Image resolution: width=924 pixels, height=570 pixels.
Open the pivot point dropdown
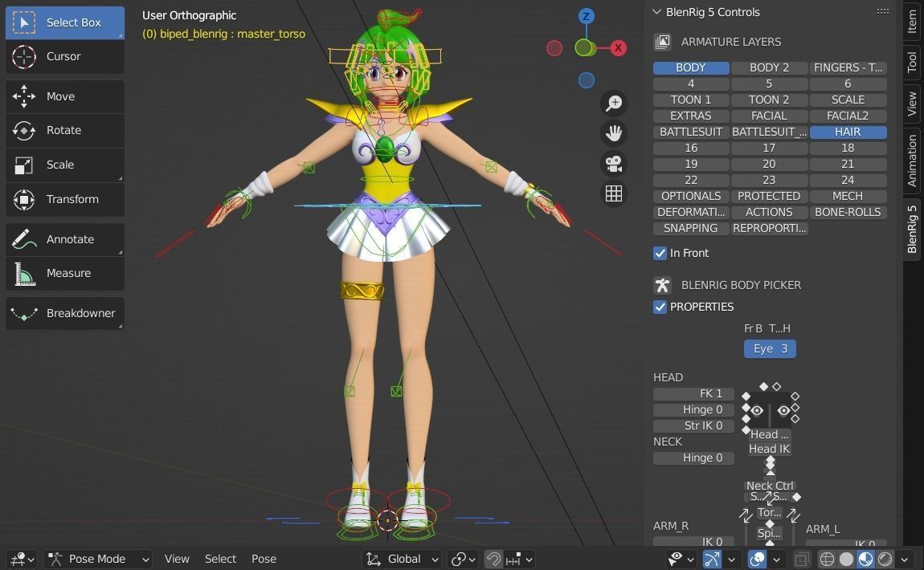(463, 559)
